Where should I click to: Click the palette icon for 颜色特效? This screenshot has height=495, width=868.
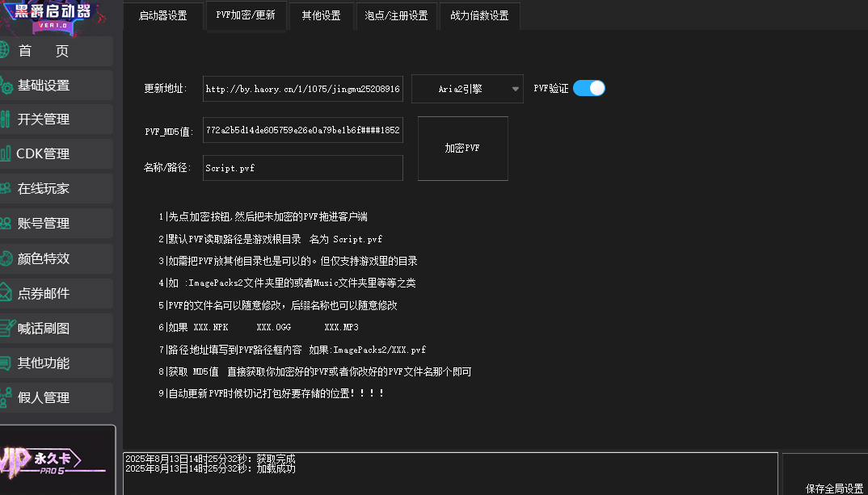click(x=6, y=258)
